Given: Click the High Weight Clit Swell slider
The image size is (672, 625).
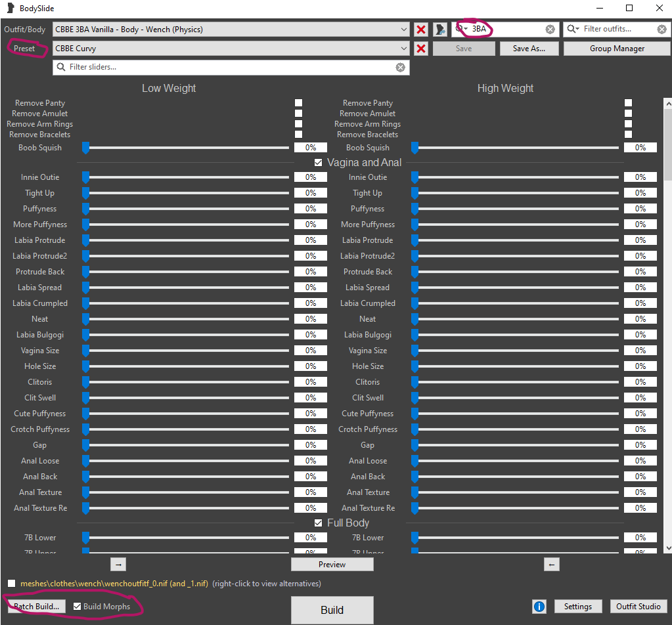Looking at the screenshot, I should (515, 398).
